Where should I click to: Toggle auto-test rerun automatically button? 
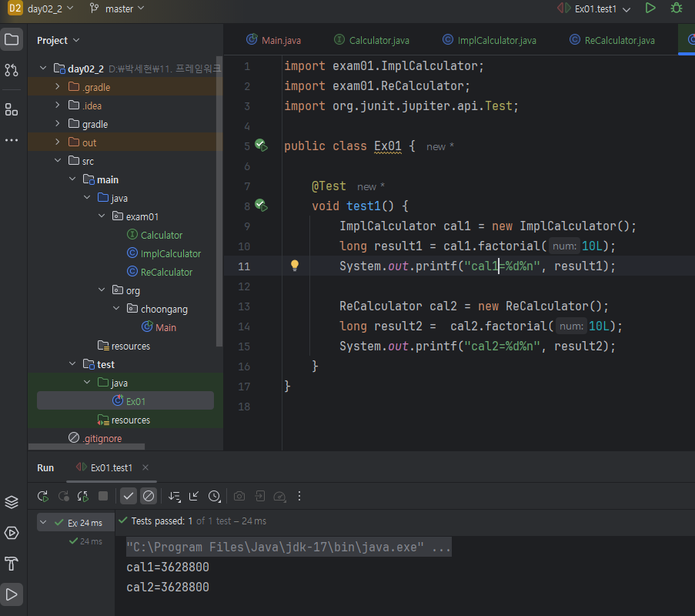point(83,497)
